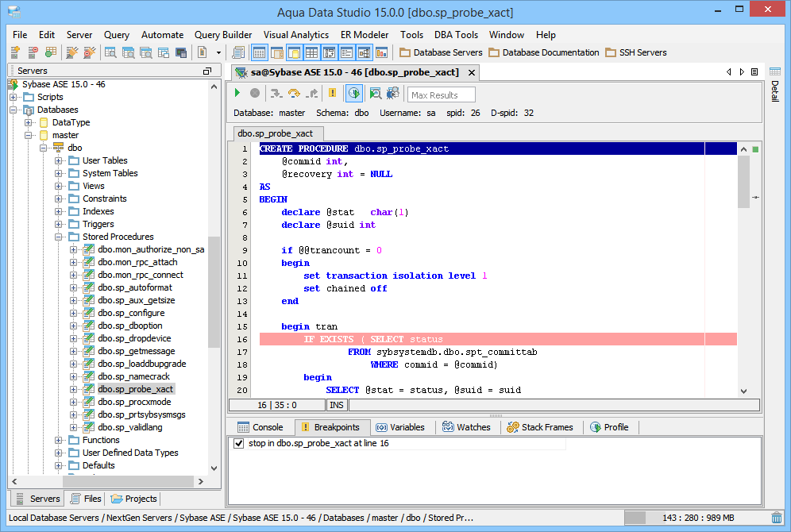The width and height of the screenshot is (791, 532).
Task: Uncheck the breakpoint at line 16
Action: click(x=239, y=444)
